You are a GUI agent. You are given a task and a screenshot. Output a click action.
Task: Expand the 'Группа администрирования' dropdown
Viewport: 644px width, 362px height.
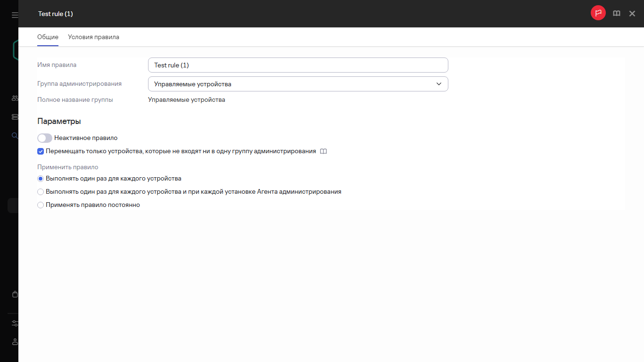pyautogui.click(x=297, y=84)
